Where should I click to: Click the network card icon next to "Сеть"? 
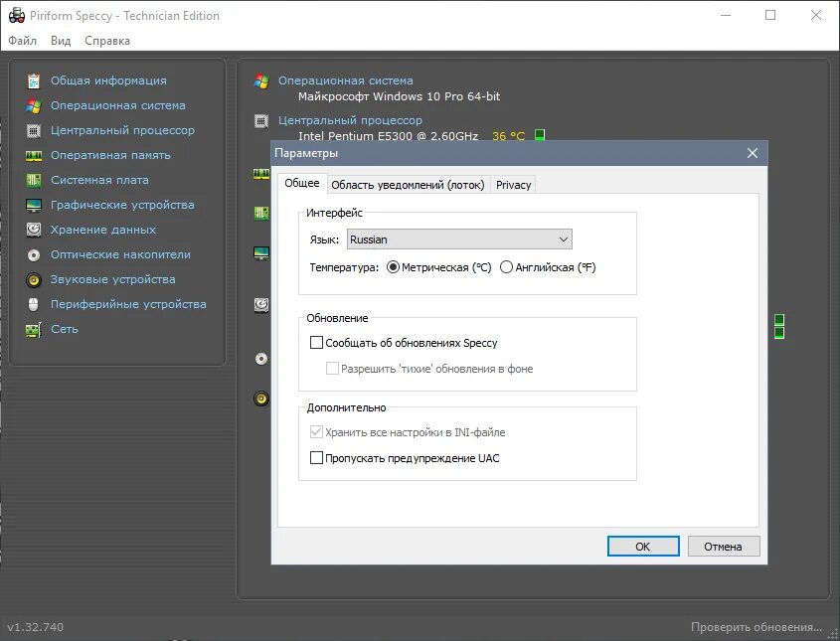(33, 329)
